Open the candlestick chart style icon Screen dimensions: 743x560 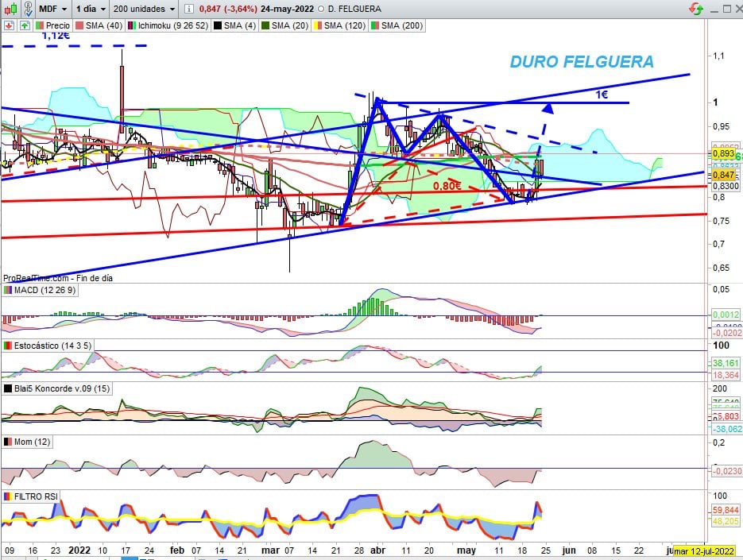pos(11,9)
